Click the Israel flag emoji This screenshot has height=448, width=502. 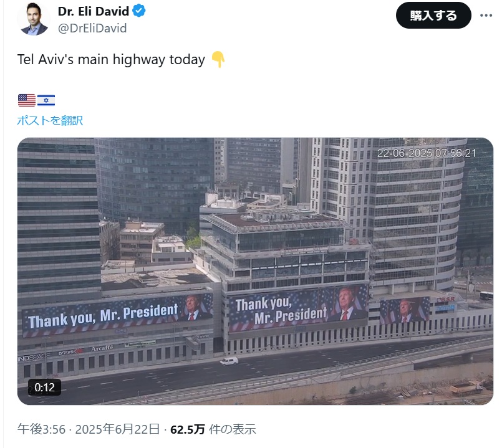pyautogui.click(x=46, y=100)
